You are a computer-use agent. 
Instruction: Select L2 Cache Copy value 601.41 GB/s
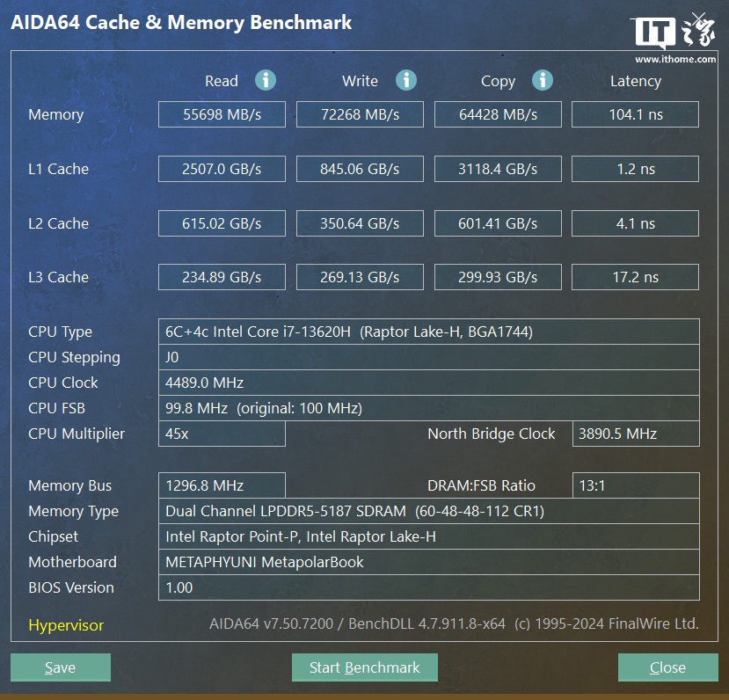point(498,223)
